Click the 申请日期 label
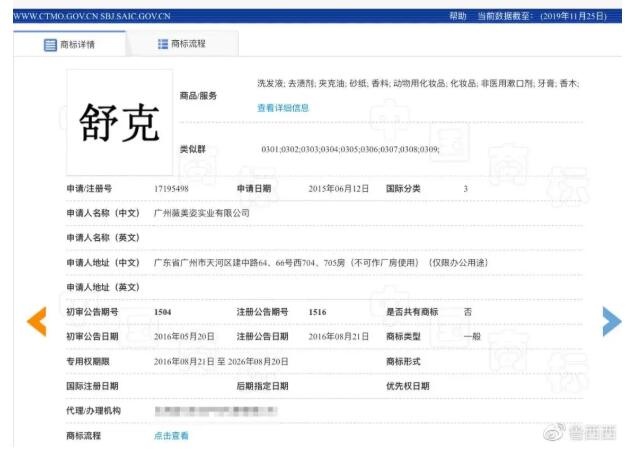 [x=254, y=189]
